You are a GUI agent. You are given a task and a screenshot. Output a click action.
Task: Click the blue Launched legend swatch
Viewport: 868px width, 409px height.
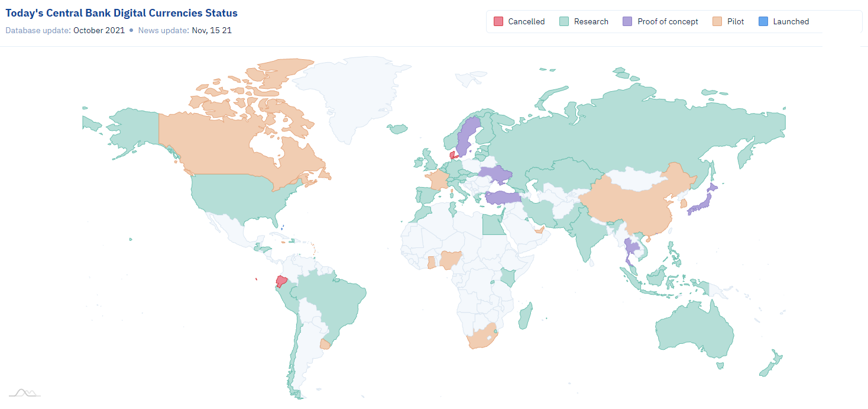click(x=763, y=21)
